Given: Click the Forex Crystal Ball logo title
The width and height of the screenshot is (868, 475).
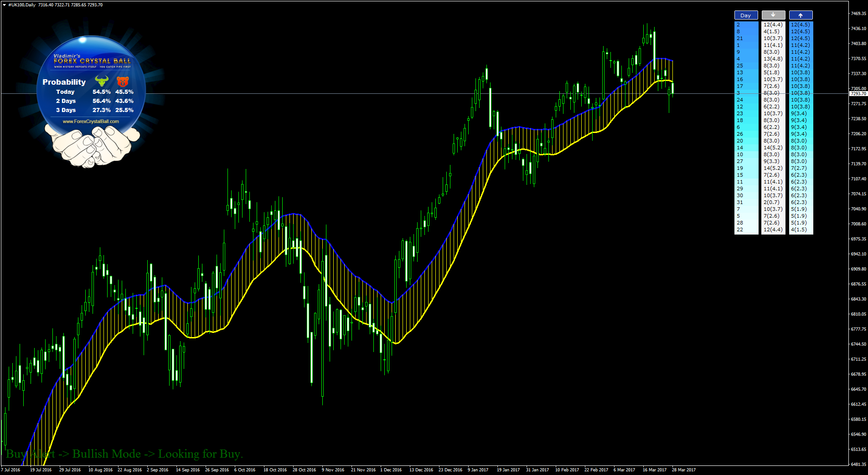Looking at the screenshot, I should (x=92, y=61).
